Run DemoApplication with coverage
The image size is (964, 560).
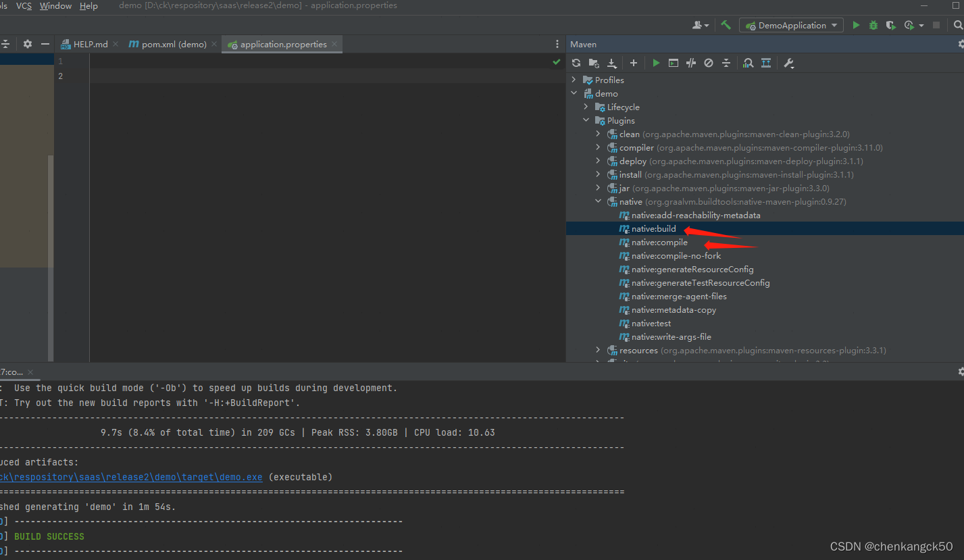coord(891,25)
